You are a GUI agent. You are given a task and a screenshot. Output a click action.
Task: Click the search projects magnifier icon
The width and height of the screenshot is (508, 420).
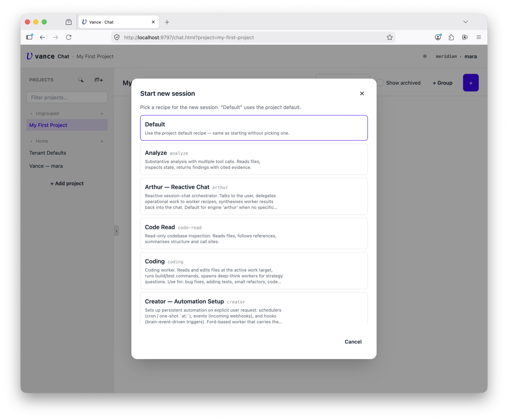tap(81, 80)
